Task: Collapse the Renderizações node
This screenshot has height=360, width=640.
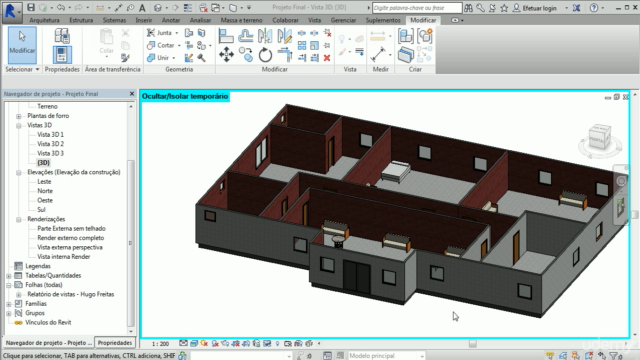Action: coord(18,219)
